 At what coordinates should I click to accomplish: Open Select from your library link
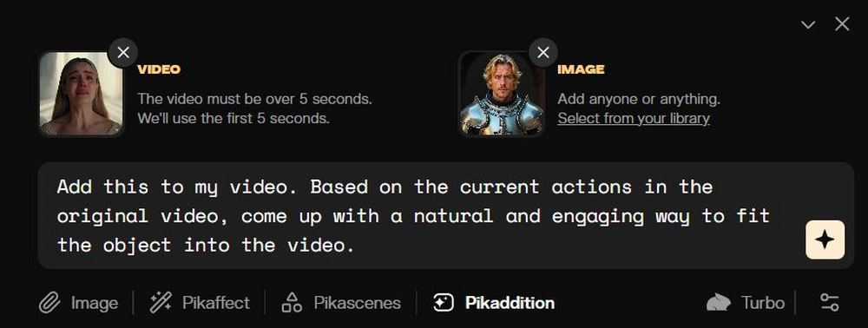[x=634, y=118]
